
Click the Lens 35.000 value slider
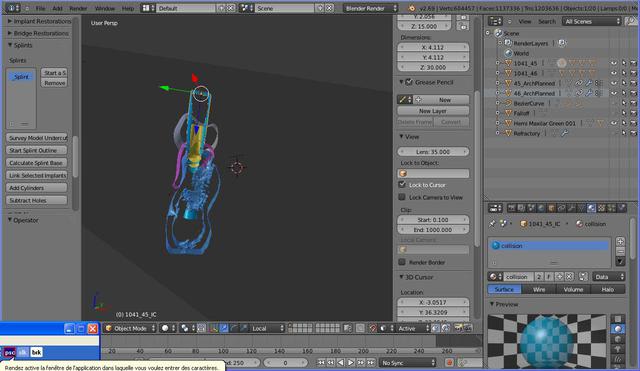(433, 152)
